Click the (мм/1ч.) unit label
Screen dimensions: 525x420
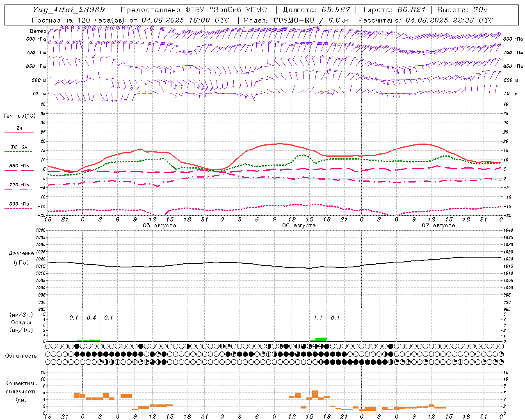(21, 330)
